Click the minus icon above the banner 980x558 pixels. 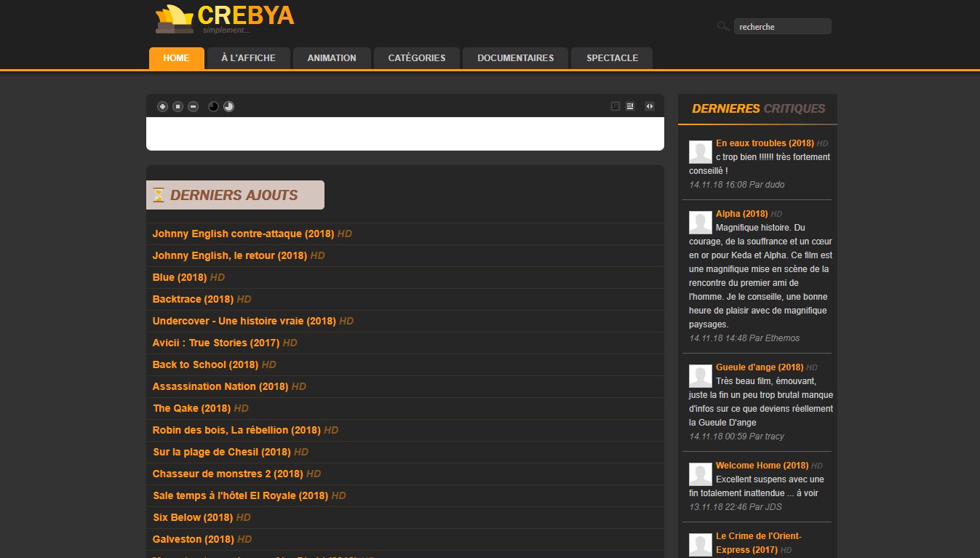coord(193,106)
